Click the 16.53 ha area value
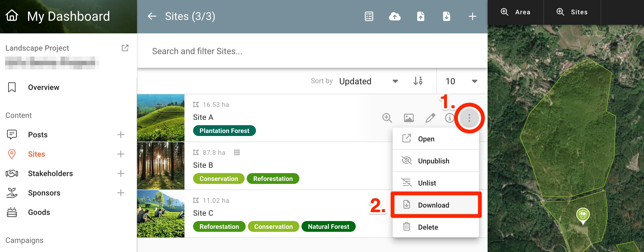The image size is (644, 252). point(216,104)
